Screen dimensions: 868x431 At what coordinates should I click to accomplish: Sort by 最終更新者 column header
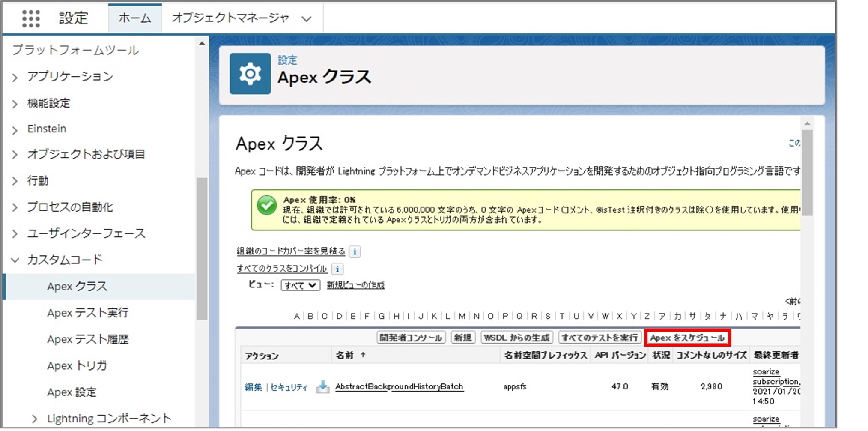pyautogui.click(x=776, y=355)
